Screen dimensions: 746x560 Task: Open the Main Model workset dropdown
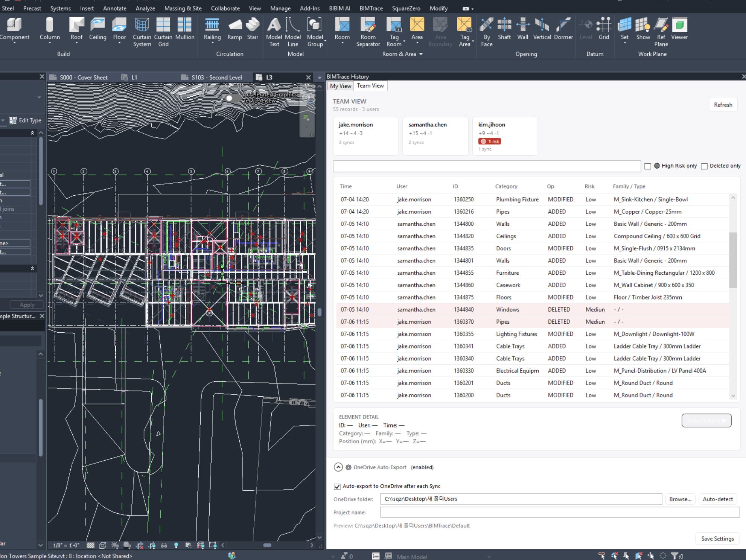tap(489, 557)
